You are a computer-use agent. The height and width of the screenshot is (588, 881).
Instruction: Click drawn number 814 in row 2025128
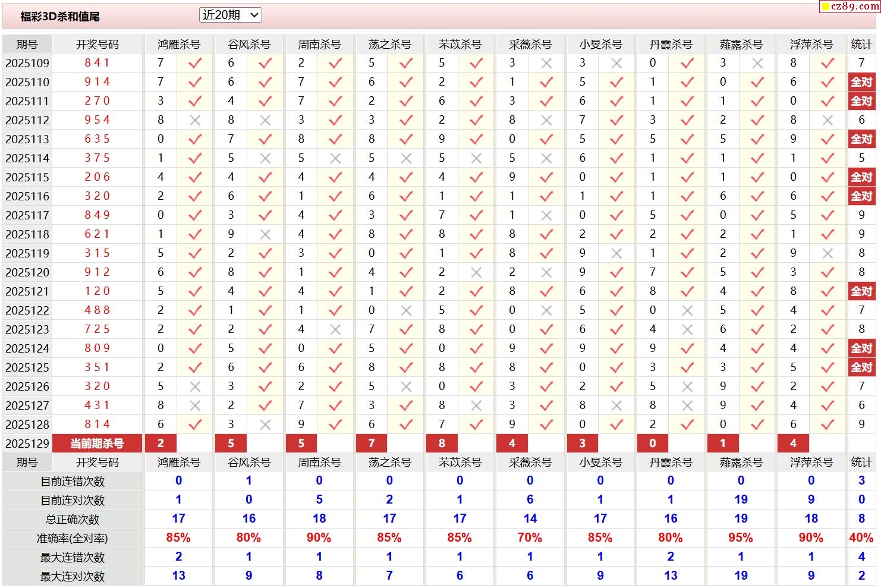[x=97, y=425]
